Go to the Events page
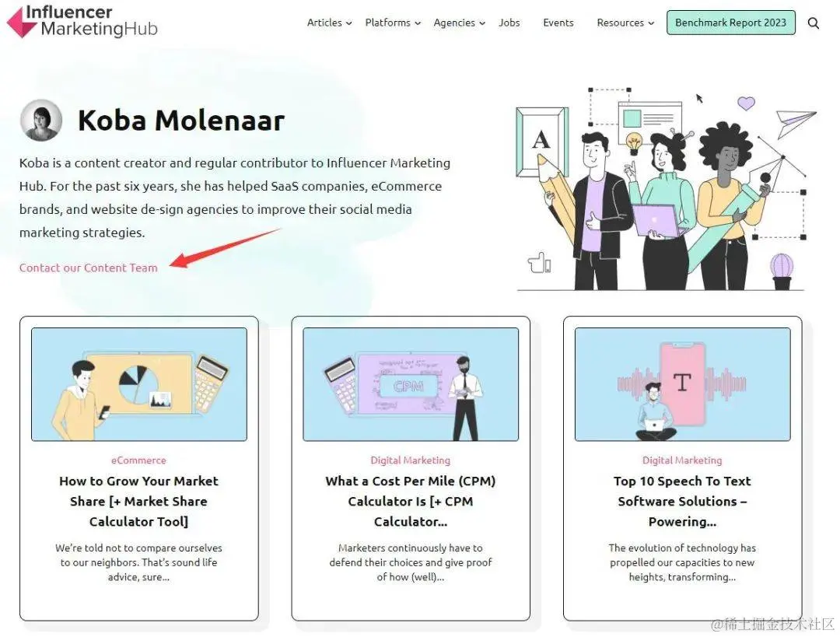This screenshot has height=637, width=840. pos(558,23)
